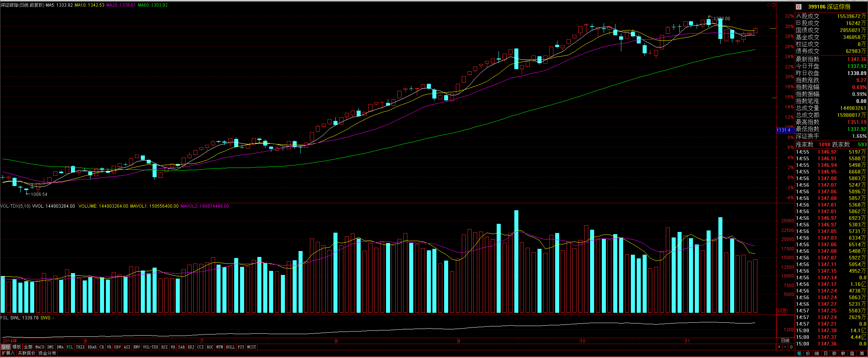Click the 涨家数 1098 value
The height and width of the screenshot is (358, 868).
point(825,145)
